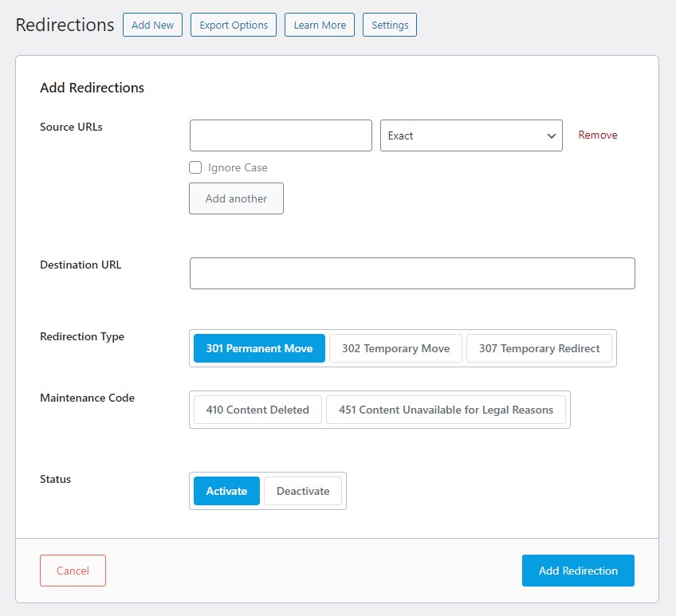This screenshot has width=676, height=616.
Task: Select 307 Temporary Redirect type
Action: pyautogui.click(x=540, y=348)
